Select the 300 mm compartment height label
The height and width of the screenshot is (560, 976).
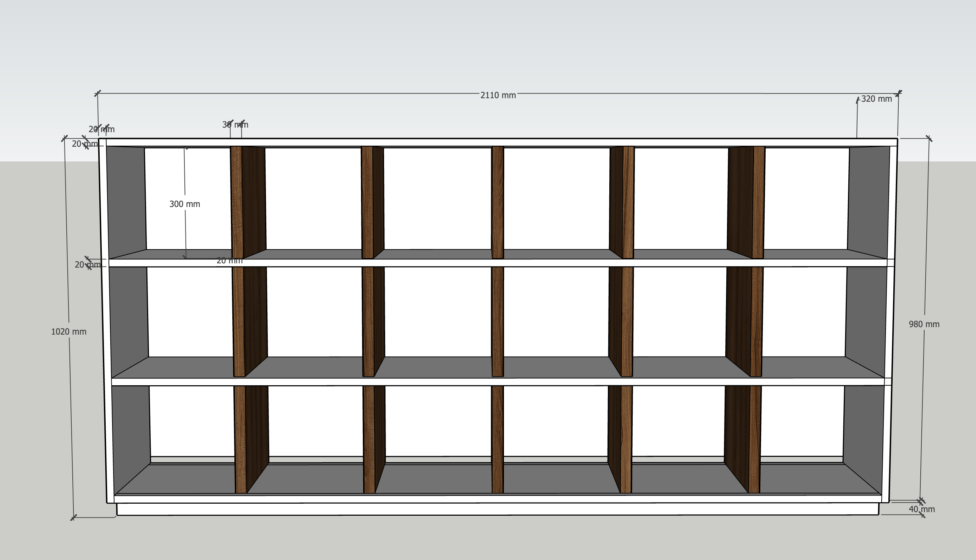pyautogui.click(x=185, y=204)
